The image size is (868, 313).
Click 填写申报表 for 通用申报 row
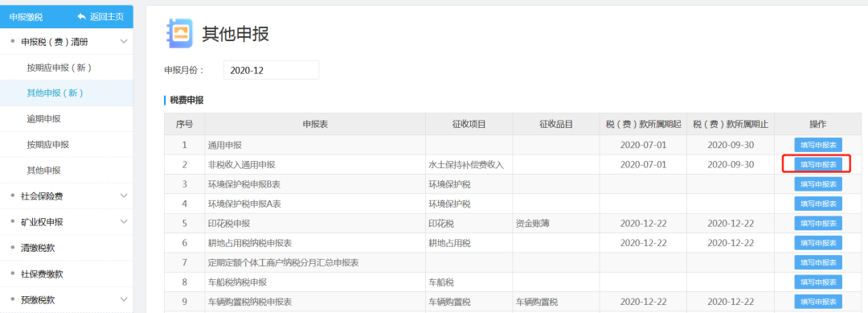(818, 145)
